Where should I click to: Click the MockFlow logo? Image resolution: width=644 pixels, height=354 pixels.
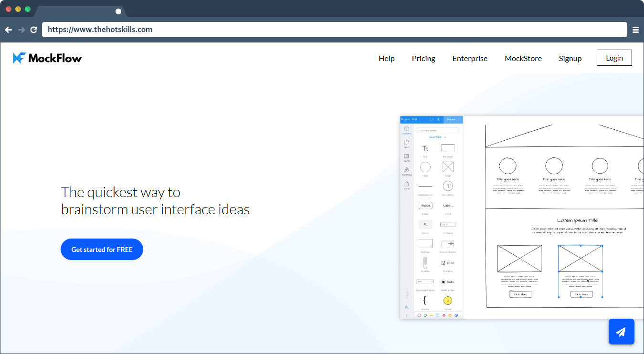[47, 58]
